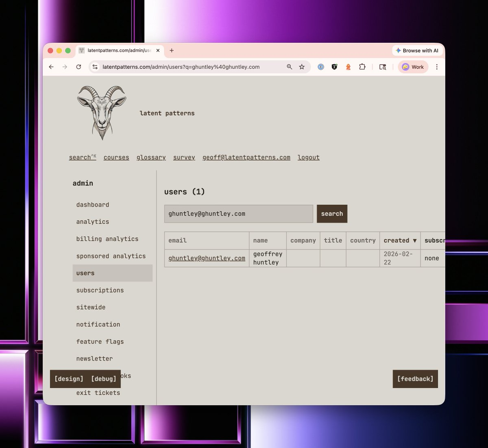Open the [feedback] button
488x448 pixels.
click(415, 379)
